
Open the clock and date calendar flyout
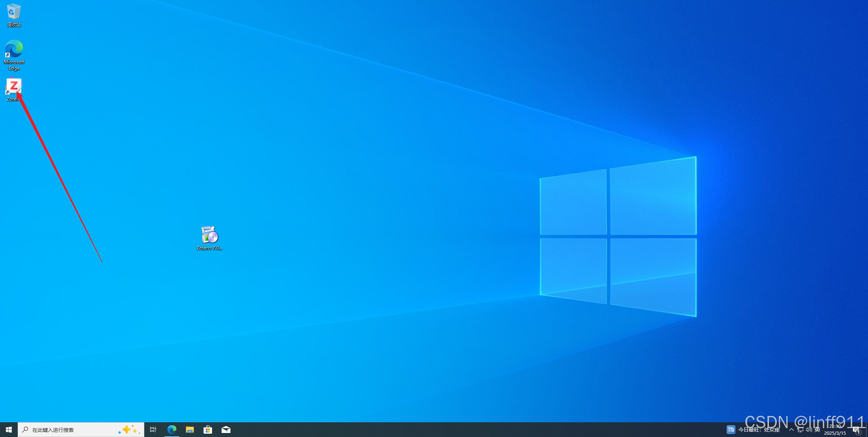click(x=835, y=430)
